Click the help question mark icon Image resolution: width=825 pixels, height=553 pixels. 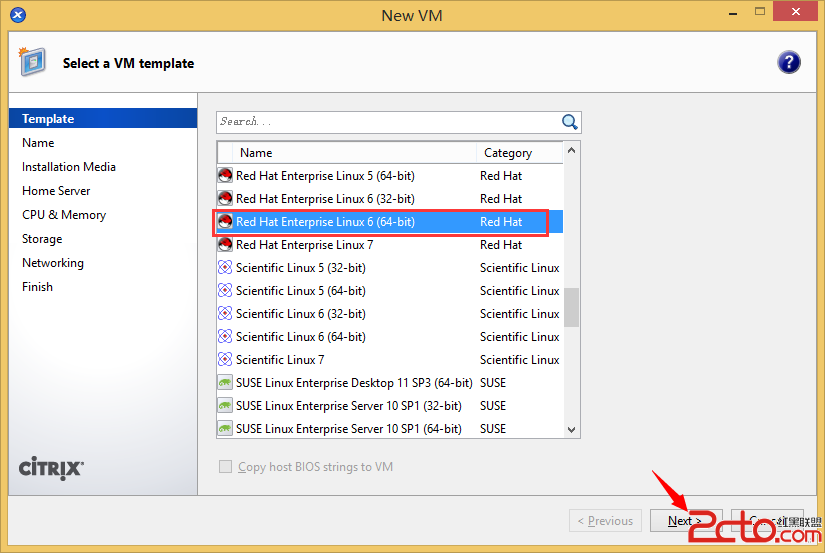coord(788,63)
